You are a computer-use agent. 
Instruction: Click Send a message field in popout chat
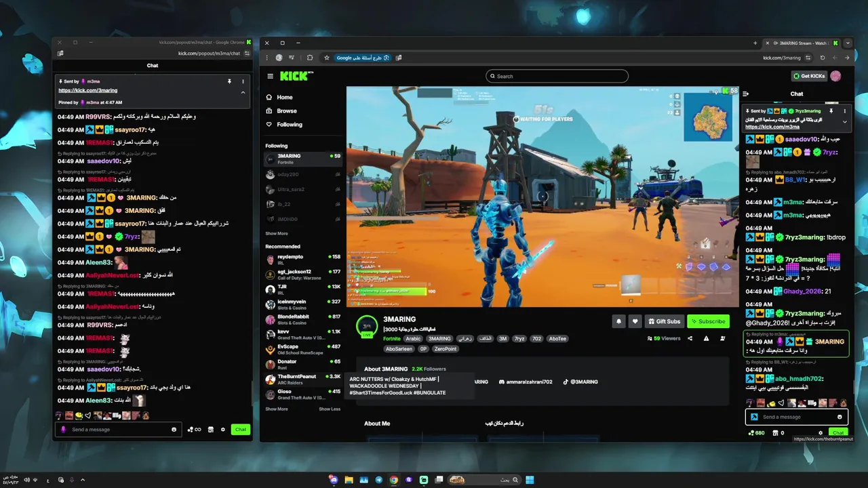(119, 429)
